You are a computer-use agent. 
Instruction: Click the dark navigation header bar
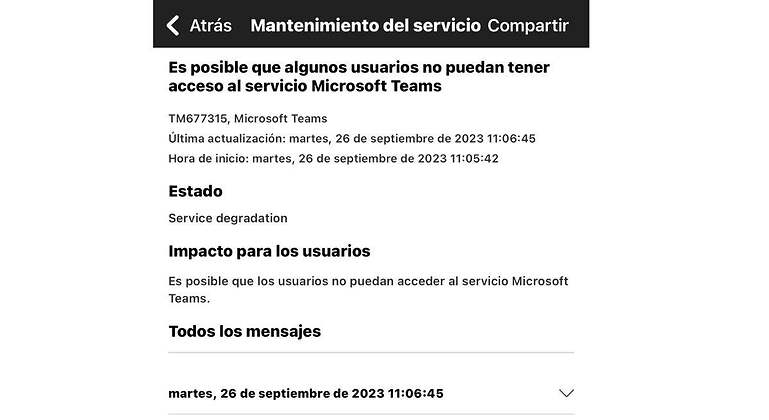371,24
